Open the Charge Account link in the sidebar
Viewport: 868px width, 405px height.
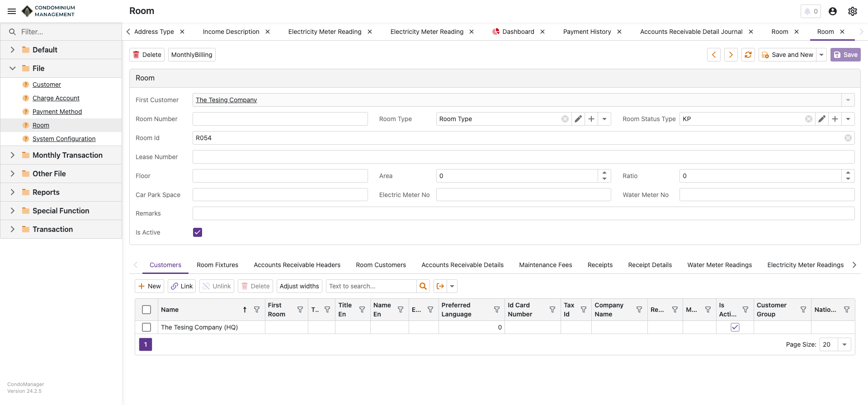point(56,98)
